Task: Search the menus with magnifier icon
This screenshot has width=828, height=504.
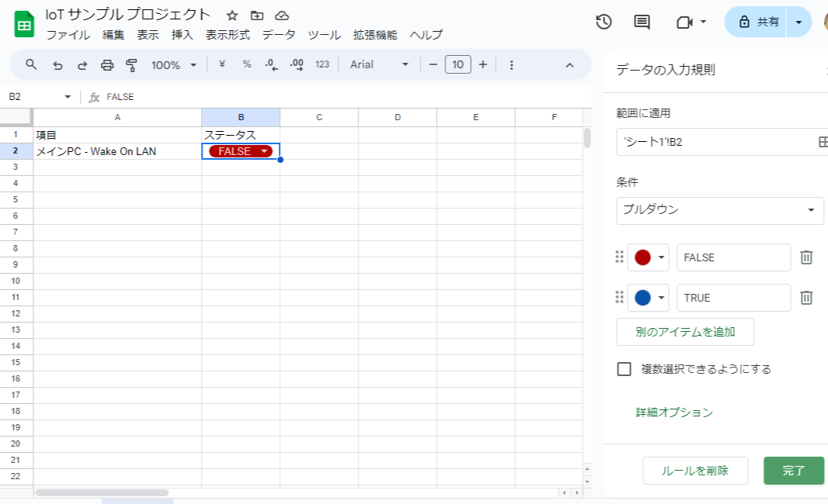Action: (31, 65)
